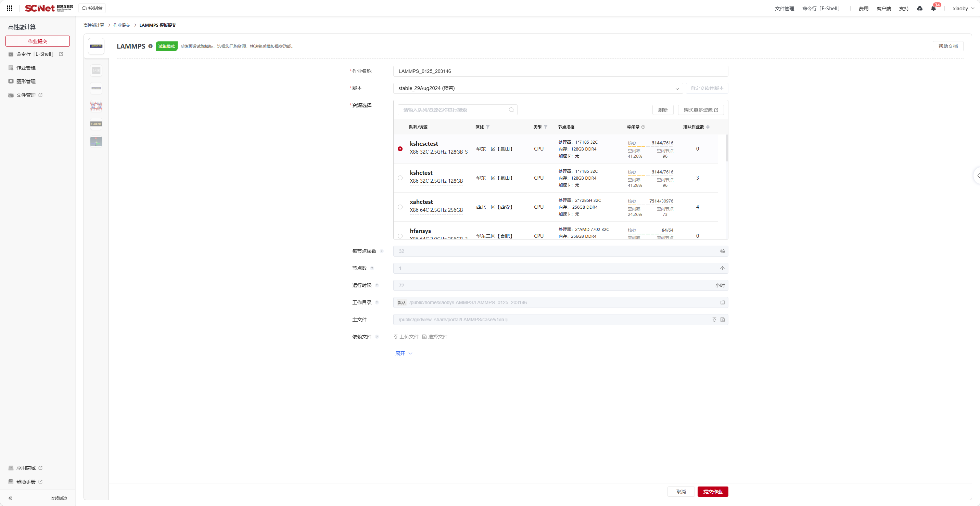Click 选择文件 for dependency files

434,336
